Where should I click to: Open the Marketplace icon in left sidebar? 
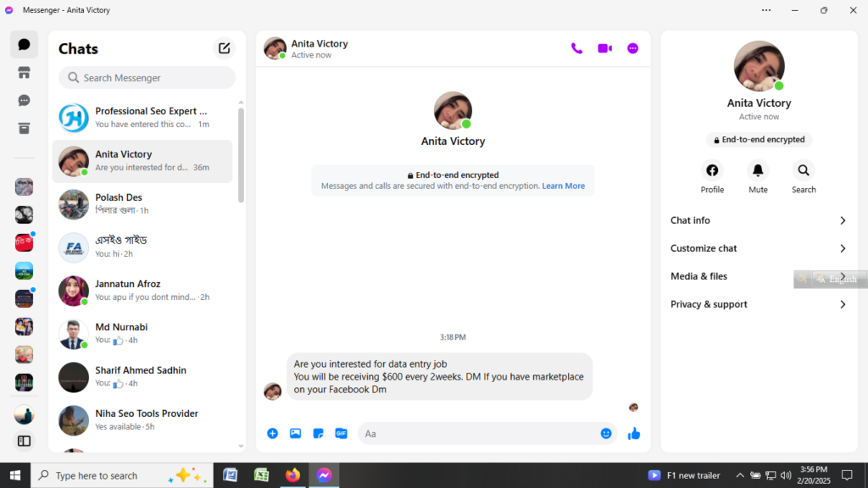(x=25, y=73)
